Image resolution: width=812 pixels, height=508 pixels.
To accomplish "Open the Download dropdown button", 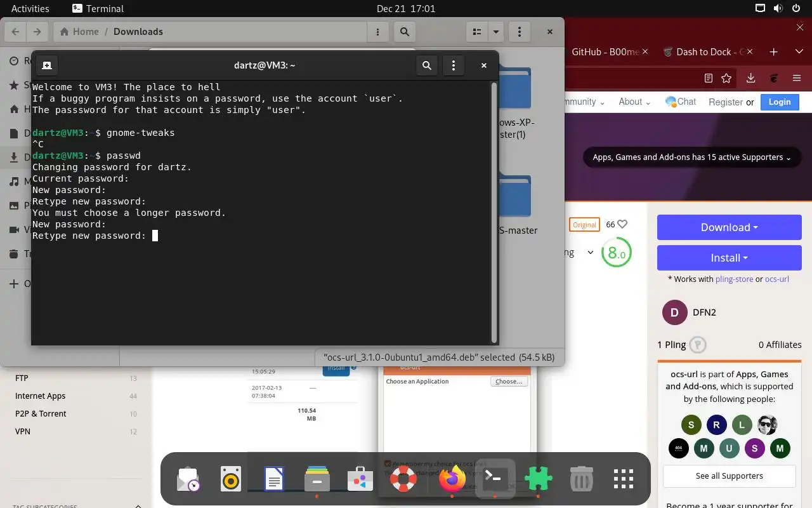I will (730, 227).
